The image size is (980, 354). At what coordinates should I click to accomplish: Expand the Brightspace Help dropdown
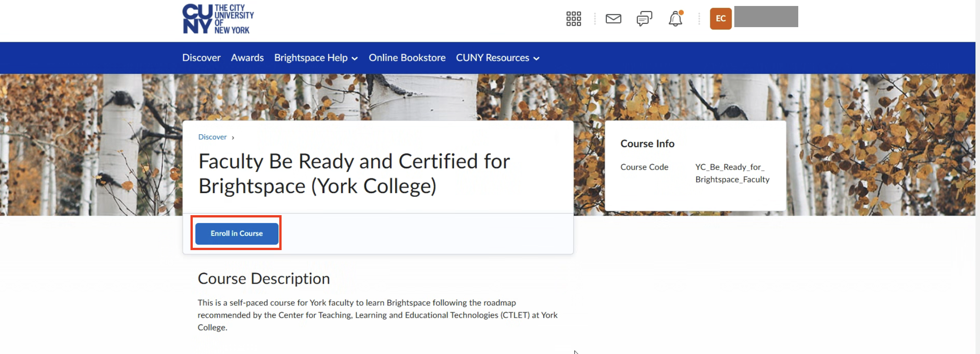(316, 58)
